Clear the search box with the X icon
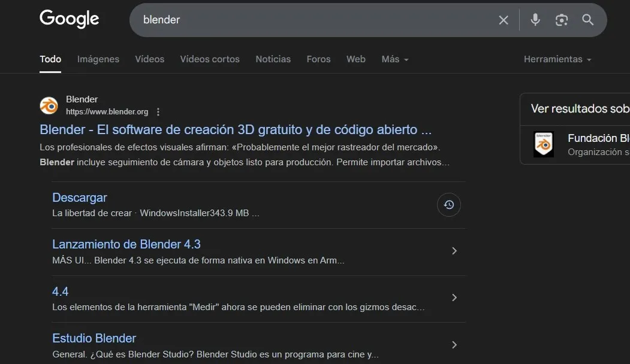630x364 pixels. [x=504, y=20]
